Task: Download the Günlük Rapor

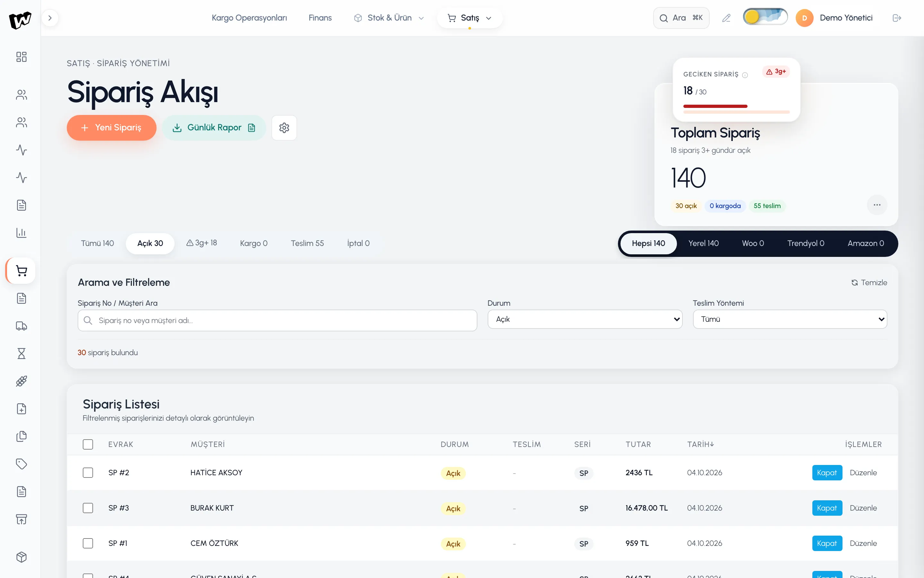Action: [214, 128]
